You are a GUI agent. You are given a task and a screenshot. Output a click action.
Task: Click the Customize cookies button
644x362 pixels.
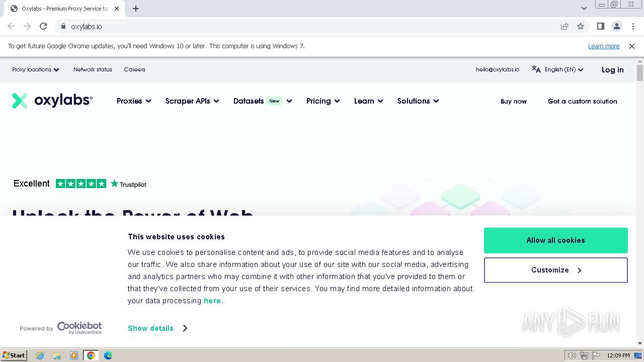[x=555, y=270]
